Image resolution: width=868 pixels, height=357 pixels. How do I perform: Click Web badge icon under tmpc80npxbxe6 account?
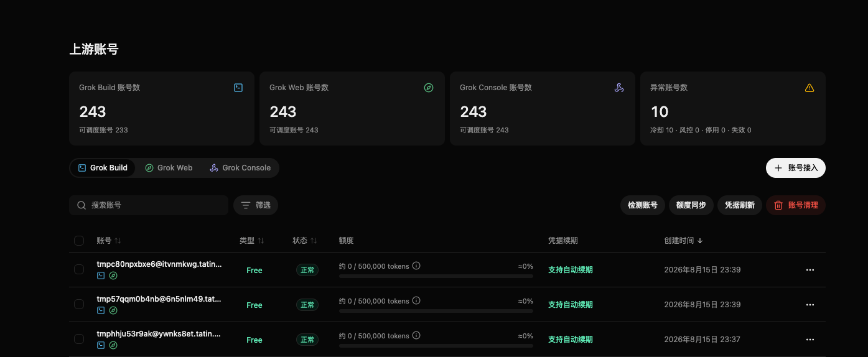[x=113, y=276]
